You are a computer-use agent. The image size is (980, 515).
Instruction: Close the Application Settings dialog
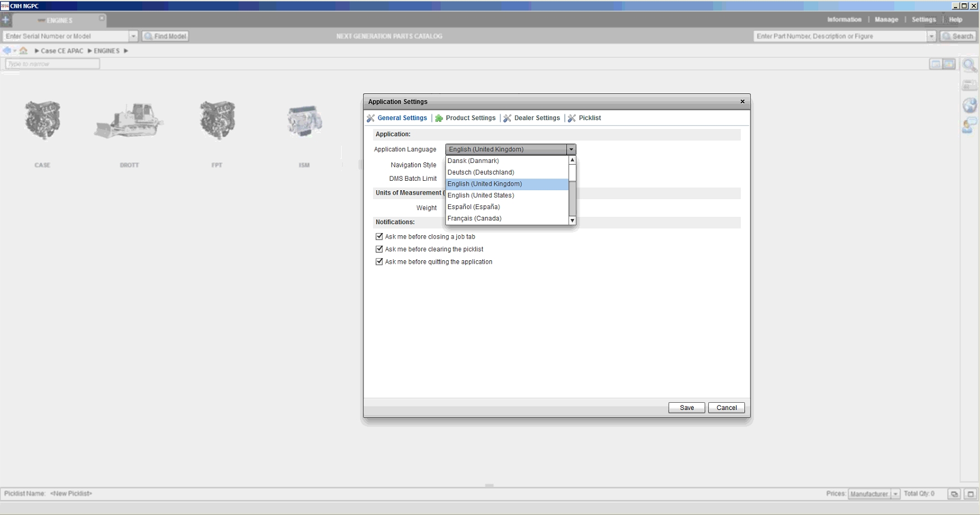[x=742, y=102]
